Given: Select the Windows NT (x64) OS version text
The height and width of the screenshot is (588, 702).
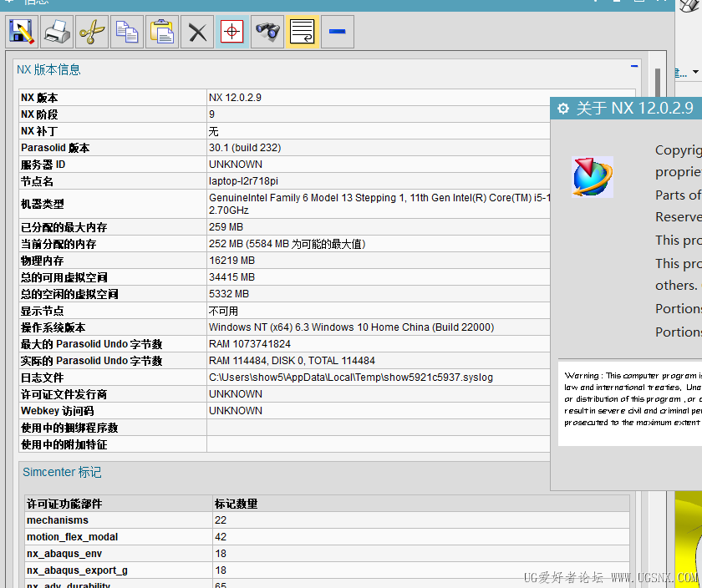Looking at the screenshot, I should point(352,327).
